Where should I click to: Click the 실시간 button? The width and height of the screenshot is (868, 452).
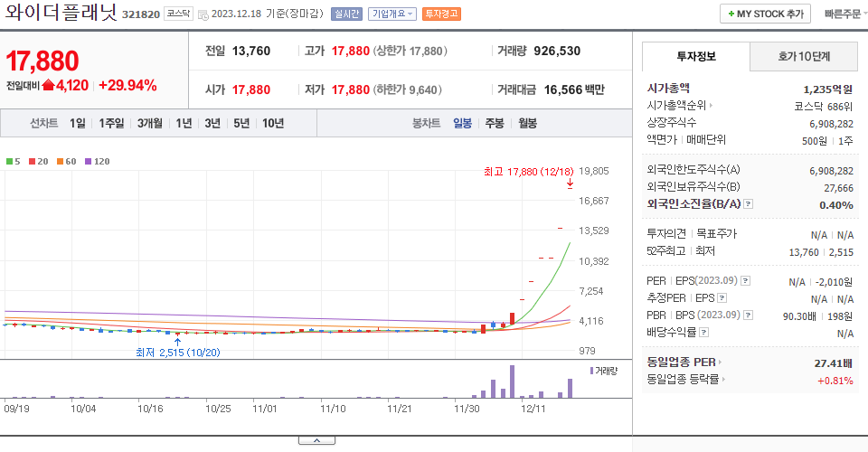pos(346,14)
